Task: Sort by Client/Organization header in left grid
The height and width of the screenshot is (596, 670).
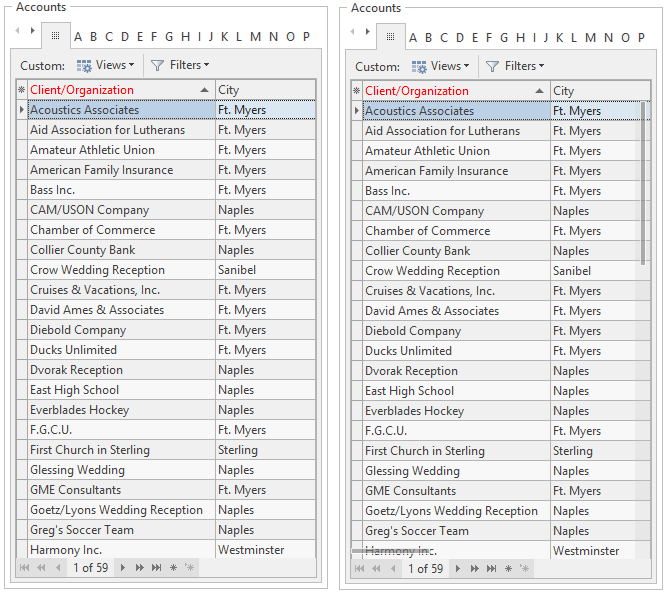Action: (121, 90)
